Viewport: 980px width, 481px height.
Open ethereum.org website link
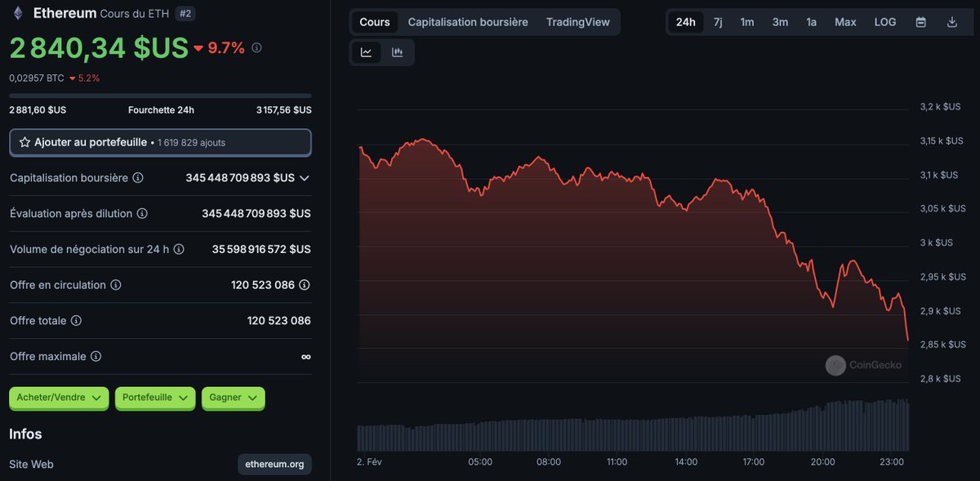point(274,464)
